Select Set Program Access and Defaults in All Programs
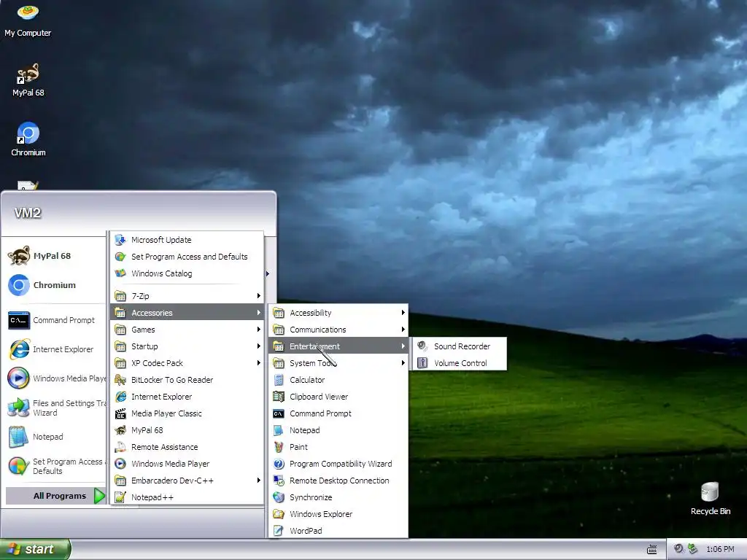This screenshot has height=560, width=747. pyautogui.click(x=187, y=257)
